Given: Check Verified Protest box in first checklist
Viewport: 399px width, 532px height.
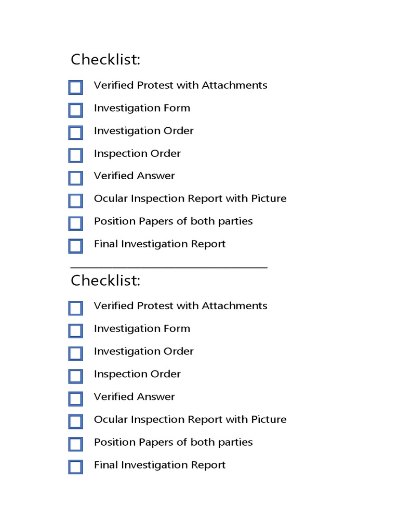Looking at the screenshot, I should pyautogui.click(x=75, y=87).
